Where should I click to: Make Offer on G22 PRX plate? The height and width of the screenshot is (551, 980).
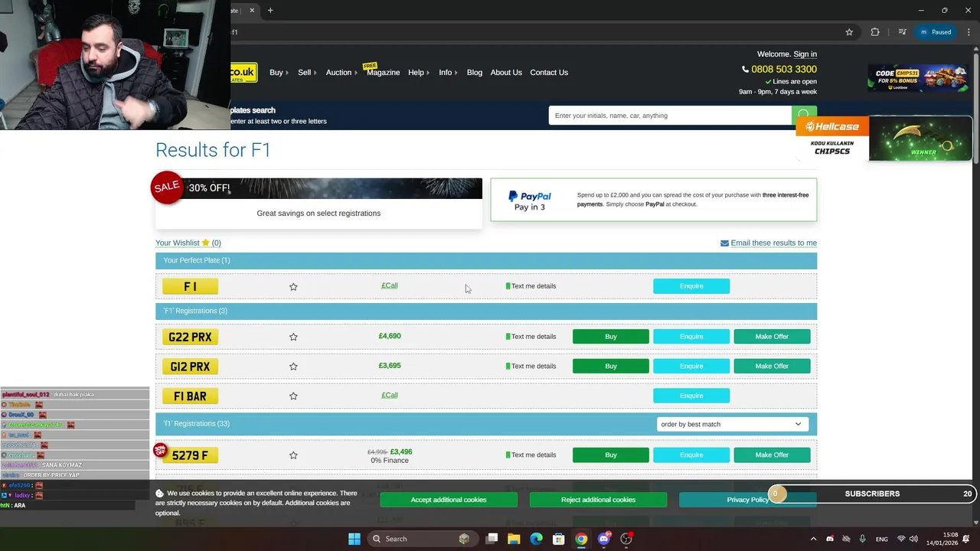[772, 337]
